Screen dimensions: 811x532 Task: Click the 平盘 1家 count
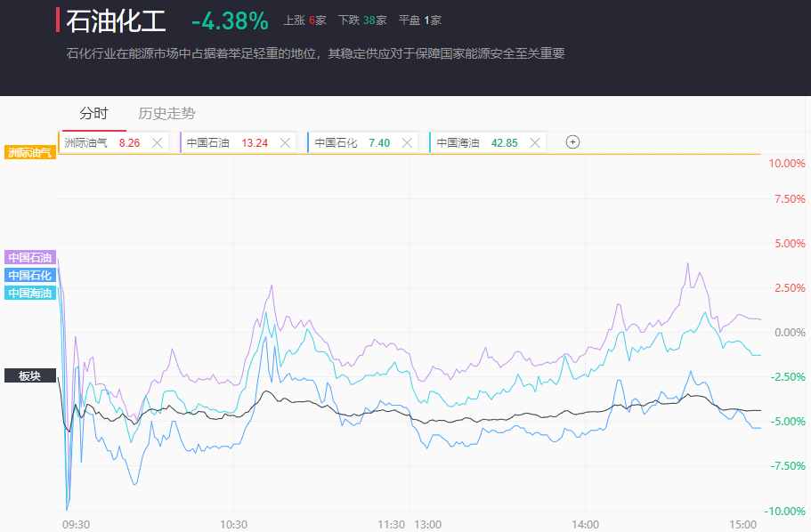(419, 20)
